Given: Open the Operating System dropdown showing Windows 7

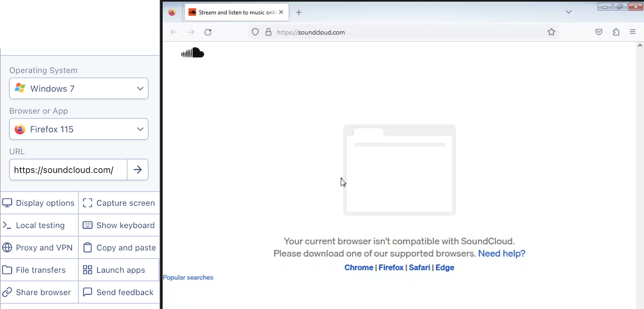Looking at the screenshot, I should click(79, 88).
